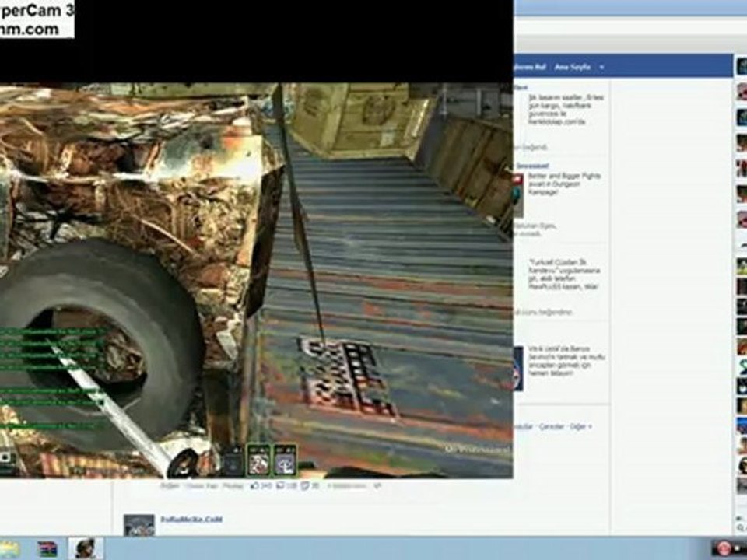Image resolution: width=747 pixels, height=560 pixels.
Task: Click the comment bubble count icon under the post
Action: click(281, 486)
